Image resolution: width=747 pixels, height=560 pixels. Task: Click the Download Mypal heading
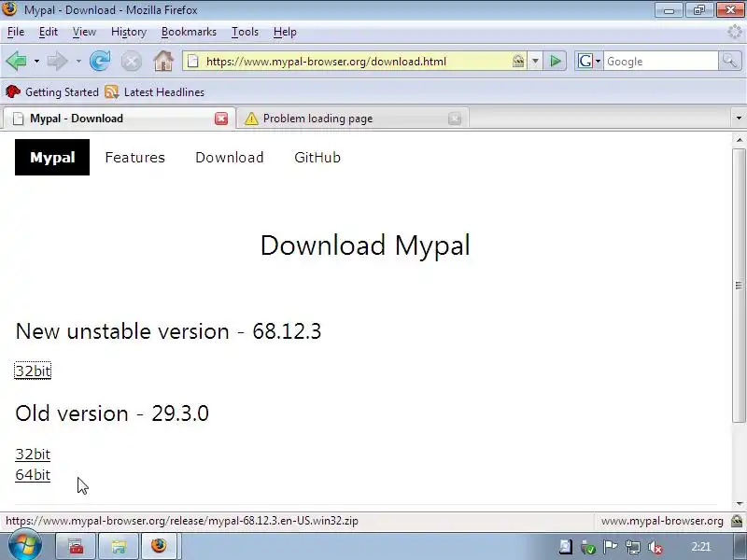click(x=365, y=245)
